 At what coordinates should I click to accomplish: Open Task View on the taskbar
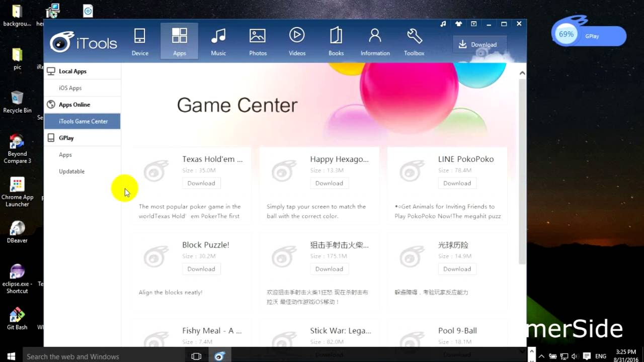click(196, 356)
